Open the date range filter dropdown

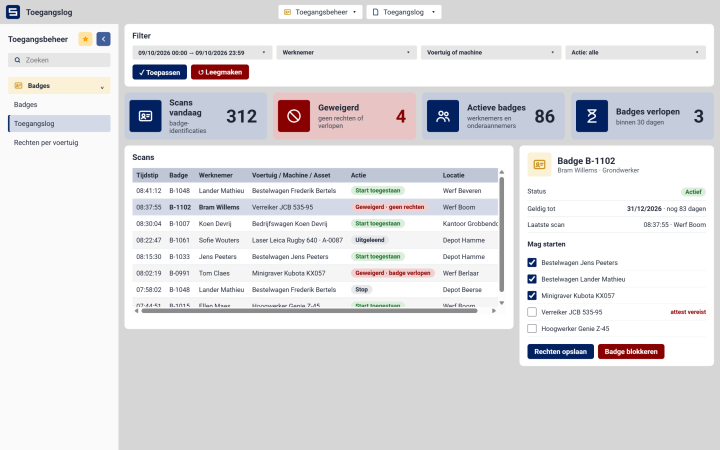pos(202,52)
